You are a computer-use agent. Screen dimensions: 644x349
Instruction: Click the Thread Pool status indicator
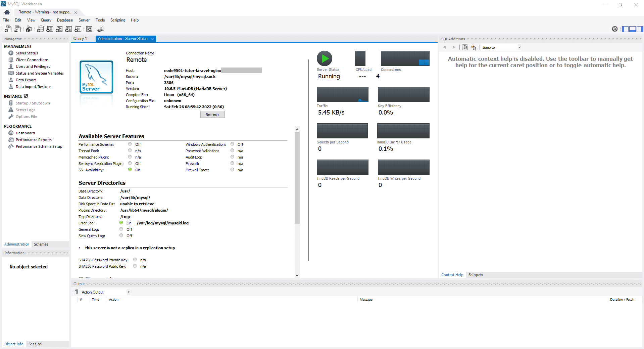click(x=130, y=150)
